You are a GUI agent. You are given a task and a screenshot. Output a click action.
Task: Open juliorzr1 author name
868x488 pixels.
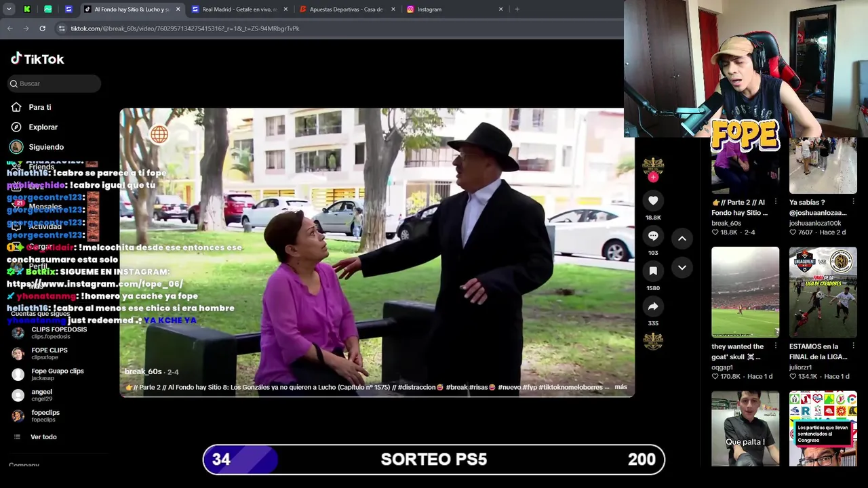point(800,367)
